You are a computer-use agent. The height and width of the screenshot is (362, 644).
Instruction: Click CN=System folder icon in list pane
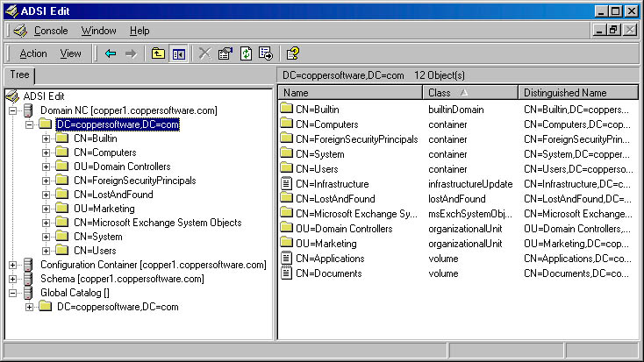[x=287, y=153]
